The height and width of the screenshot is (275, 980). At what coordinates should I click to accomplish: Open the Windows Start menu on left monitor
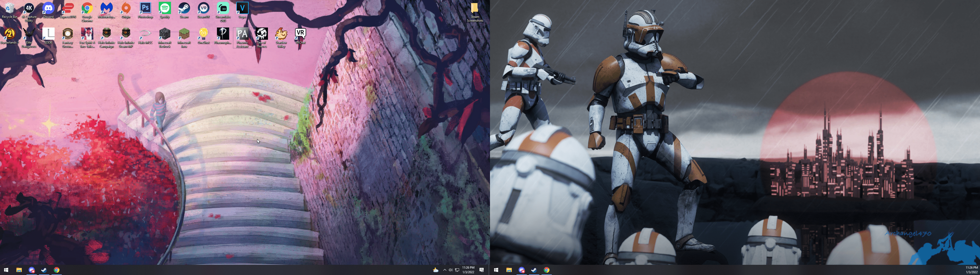(6, 270)
